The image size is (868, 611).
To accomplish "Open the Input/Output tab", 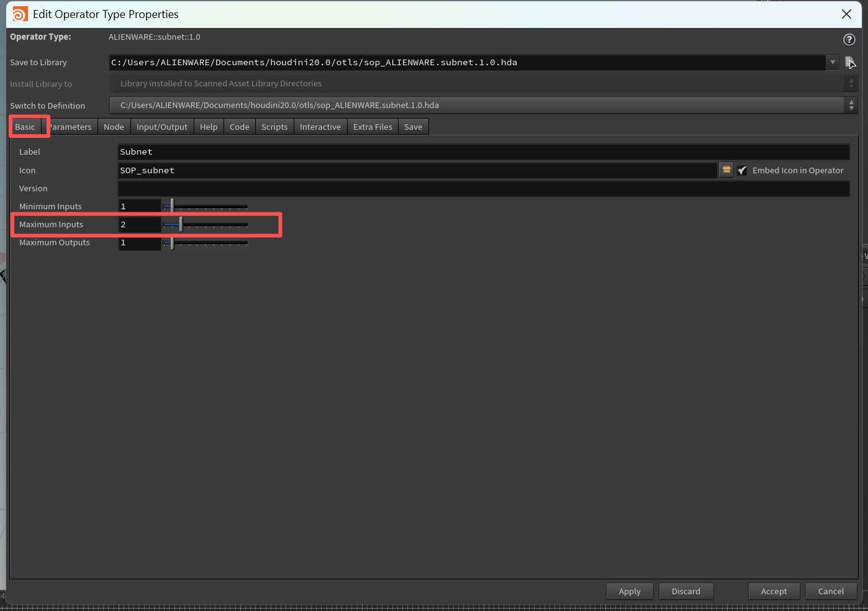I will coord(162,127).
